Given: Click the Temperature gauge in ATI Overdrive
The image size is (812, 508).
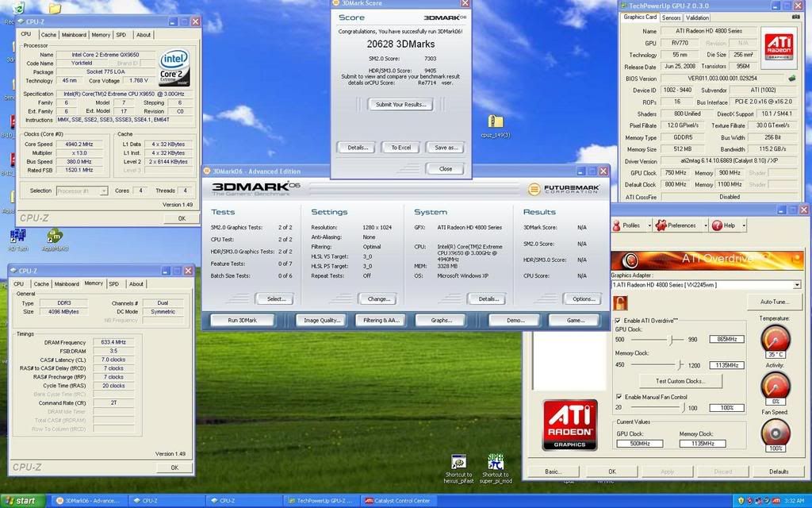Looking at the screenshot, I should [776, 340].
